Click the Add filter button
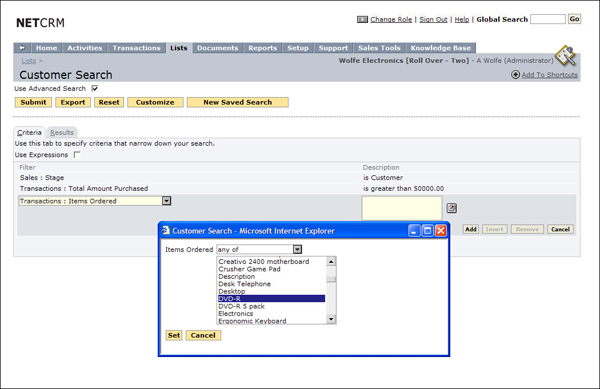The height and width of the screenshot is (389, 600). (x=471, y=229)
